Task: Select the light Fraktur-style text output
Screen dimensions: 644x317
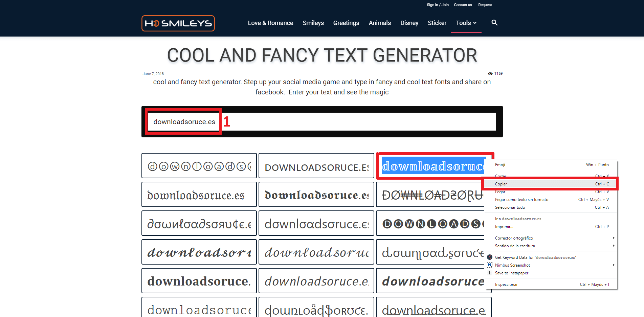Action: point(199,195)
